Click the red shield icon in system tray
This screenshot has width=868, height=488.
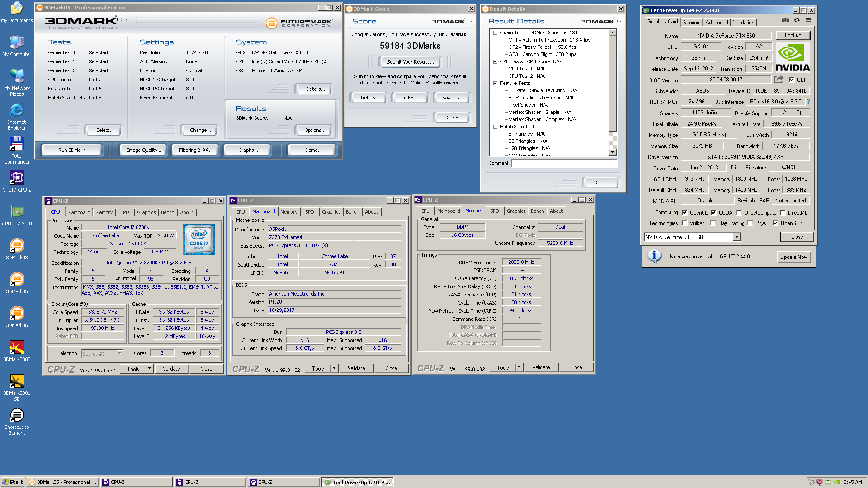point(819,482)
